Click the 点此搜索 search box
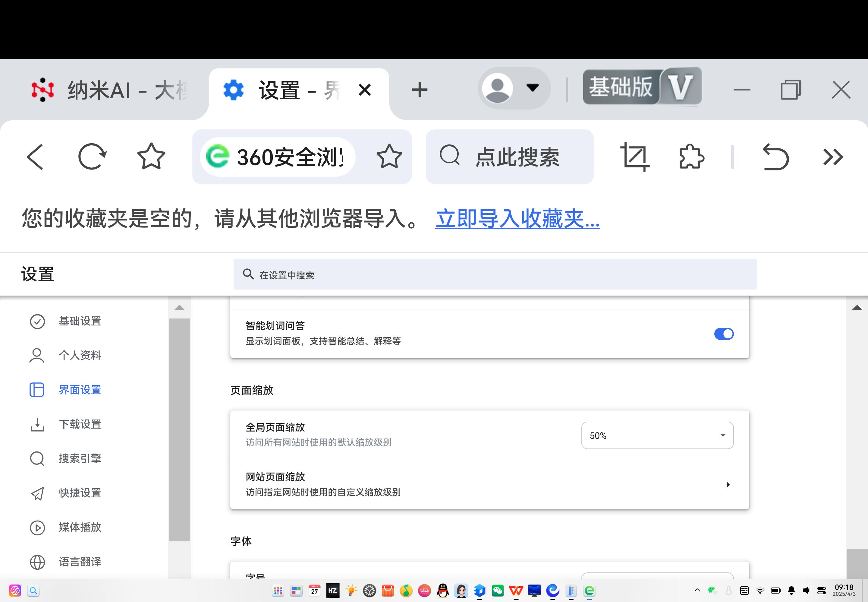The width and height of the screenshot is (868, 602). pos(510,157)
